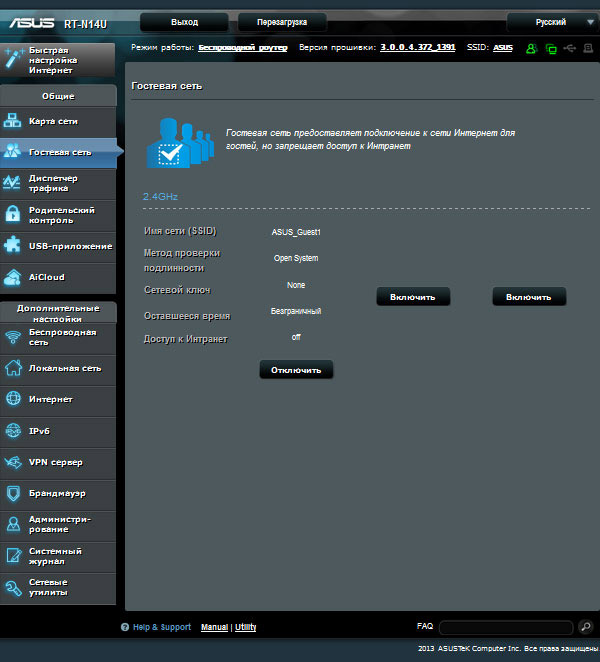
Task: Open Карта сети from sidebar
Action: 58,121
